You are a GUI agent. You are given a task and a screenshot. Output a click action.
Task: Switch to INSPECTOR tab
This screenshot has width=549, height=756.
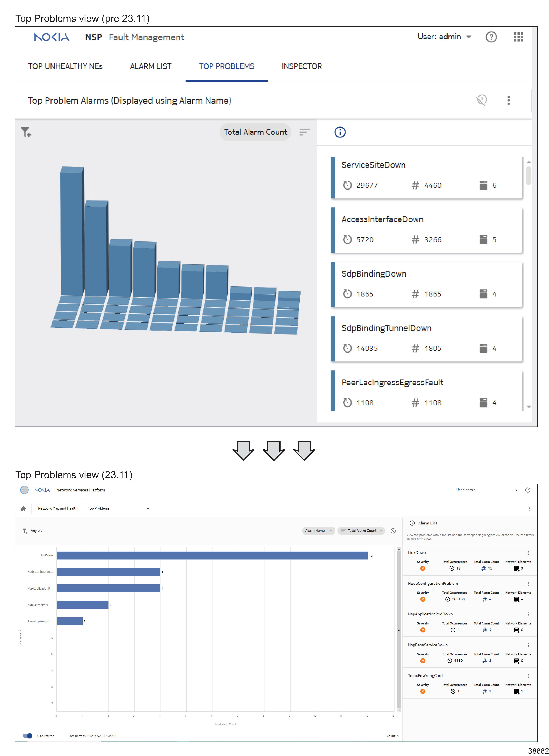click(302, 66)
